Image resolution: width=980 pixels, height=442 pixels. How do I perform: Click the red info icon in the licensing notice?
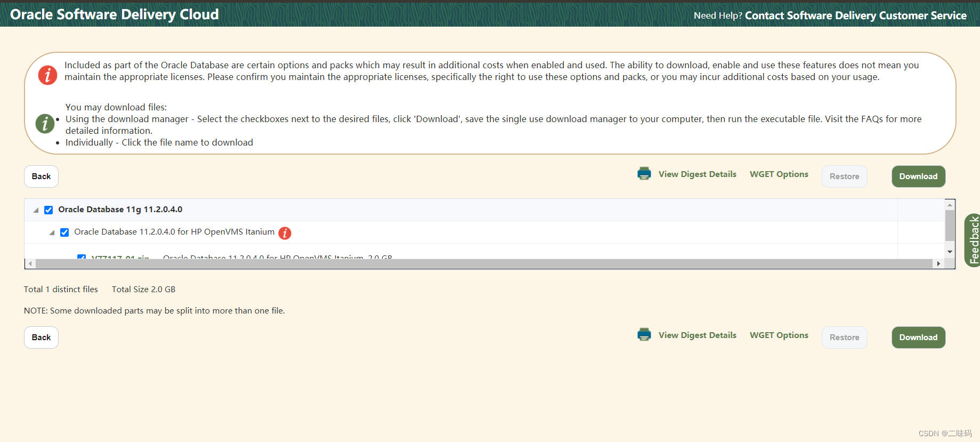click(47, 75)
